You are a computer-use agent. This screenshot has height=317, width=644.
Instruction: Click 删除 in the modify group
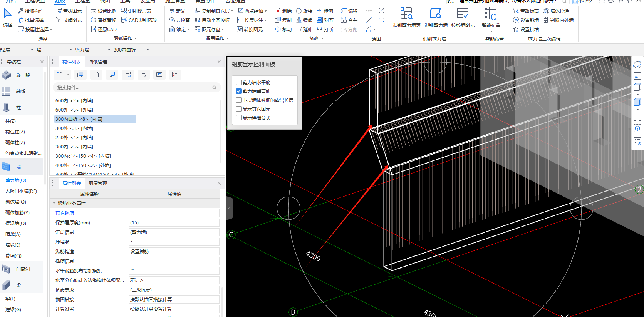click(x=283, y=11)
